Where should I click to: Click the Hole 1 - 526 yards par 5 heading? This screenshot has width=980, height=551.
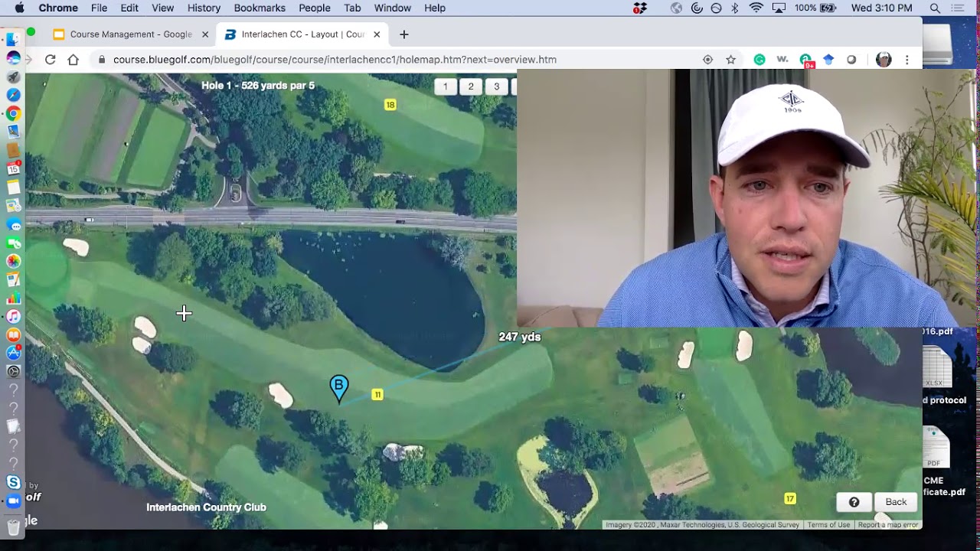point(258,86)
